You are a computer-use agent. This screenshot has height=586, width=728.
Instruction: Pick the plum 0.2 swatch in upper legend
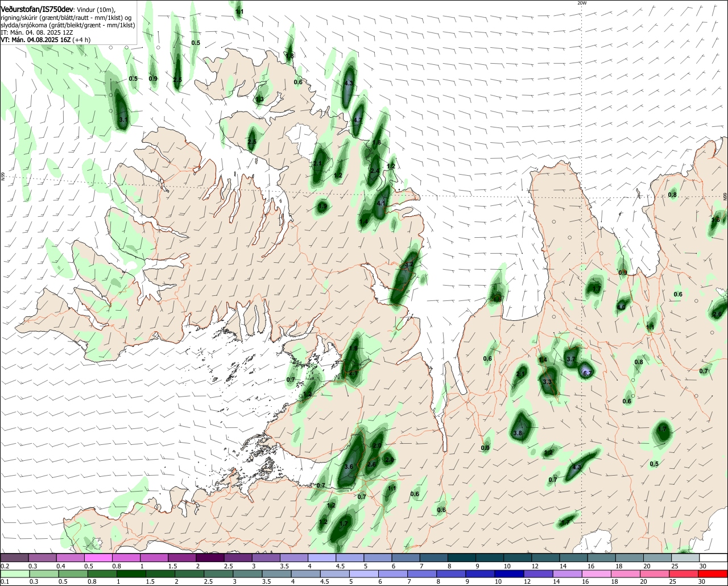[x=14, y=558]
